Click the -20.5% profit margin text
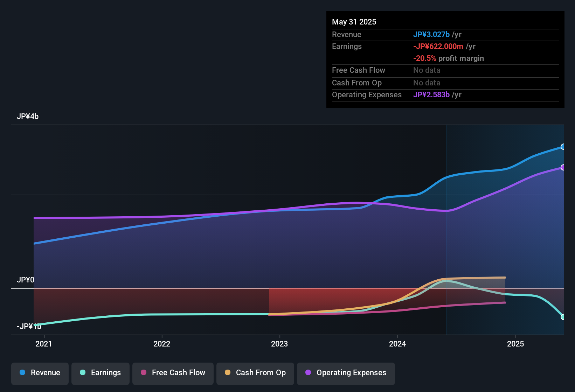 click(449, 58)
